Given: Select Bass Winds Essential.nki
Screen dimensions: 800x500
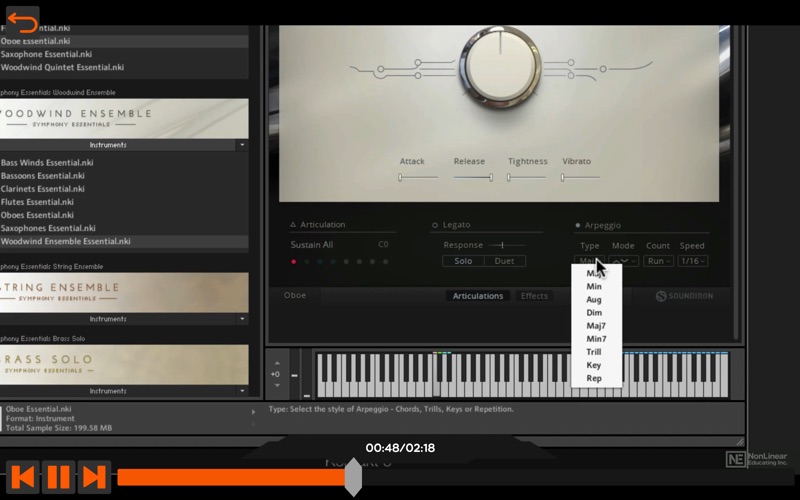Looking at the screenshot, I should click(124, 163).
